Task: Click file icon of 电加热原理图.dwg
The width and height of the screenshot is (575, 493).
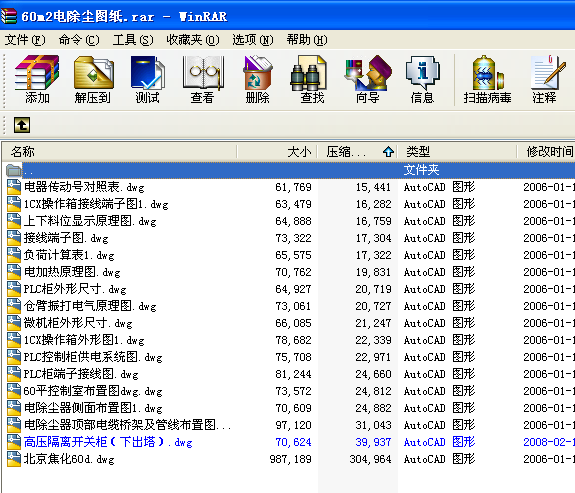Action: (x=14, y=272)
